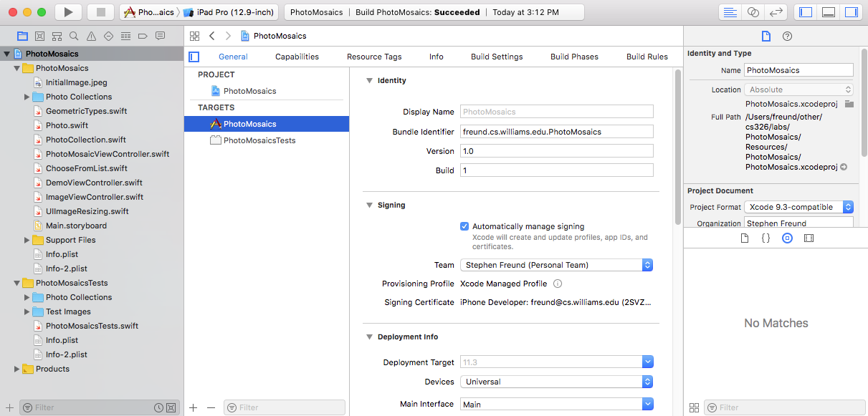Image resolution: width=868 pixels, height=416 pixels.
Task: Switch to the Build Phases tab
Action: (x=574, y=57)
